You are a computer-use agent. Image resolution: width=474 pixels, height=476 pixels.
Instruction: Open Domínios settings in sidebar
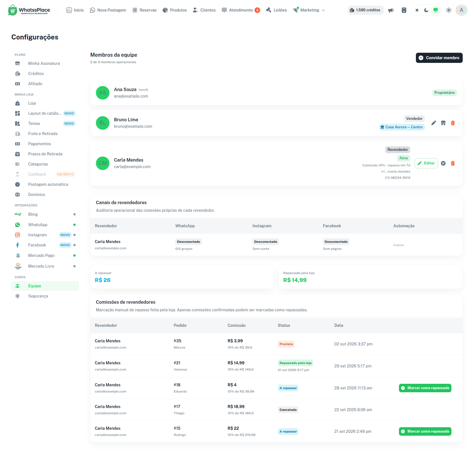point(45,195)
